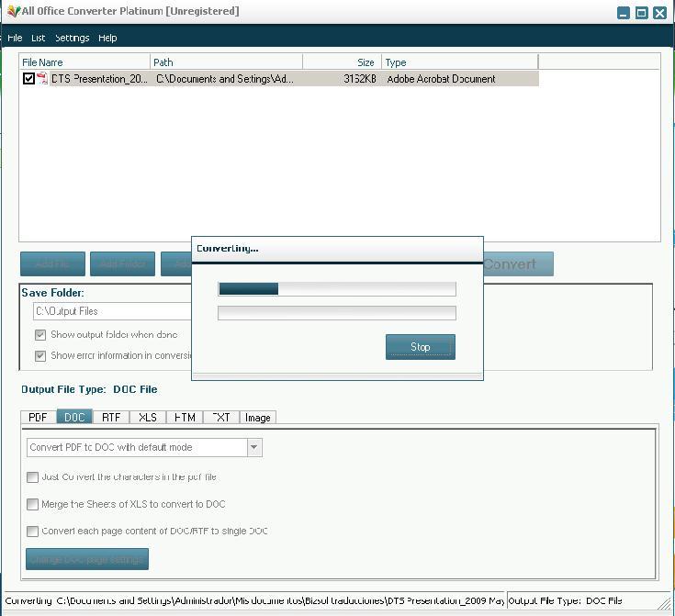Enable Convert each page content to single DOC

(32, 532)
